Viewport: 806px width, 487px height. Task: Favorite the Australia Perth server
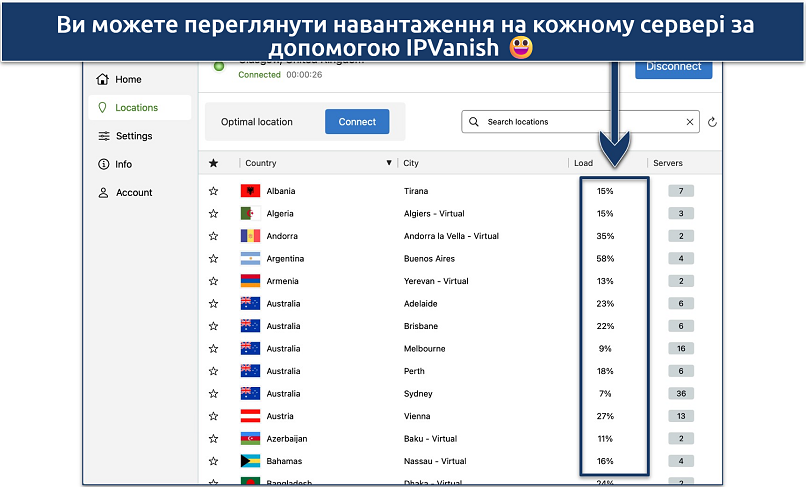[x=213, y=371]
